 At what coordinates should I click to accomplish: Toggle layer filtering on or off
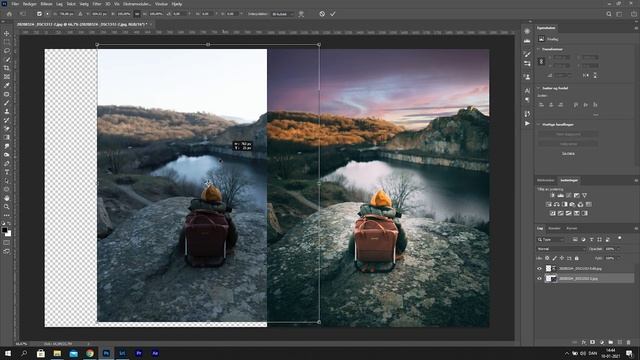[x=620, y=238]
